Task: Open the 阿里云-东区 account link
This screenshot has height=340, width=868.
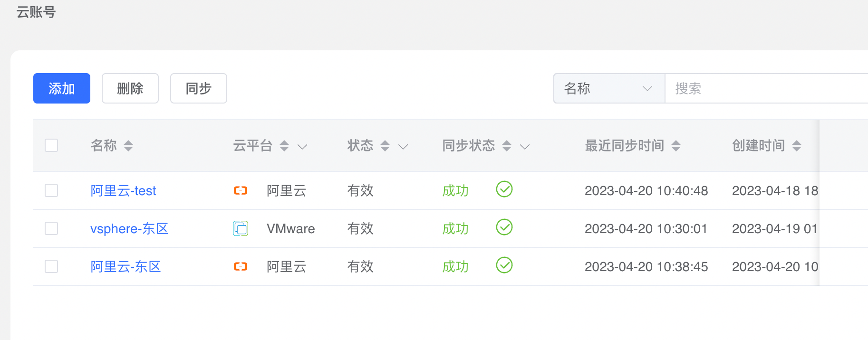Action: coord(125,266)
